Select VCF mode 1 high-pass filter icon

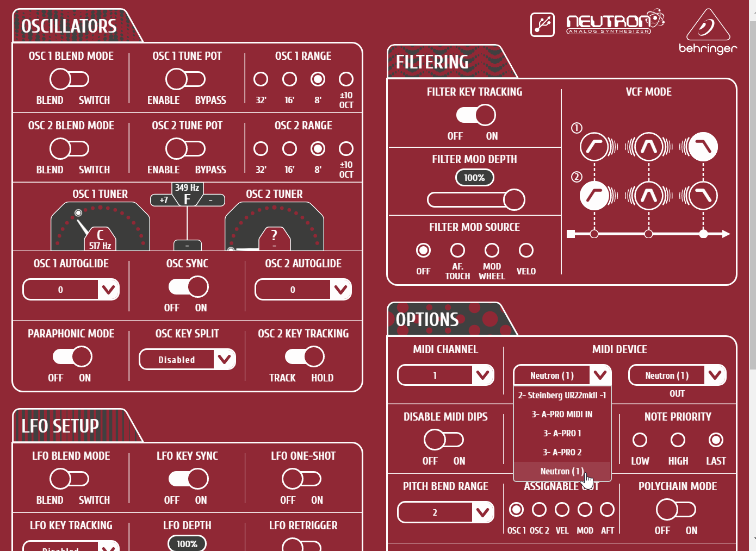click(594, 147)
